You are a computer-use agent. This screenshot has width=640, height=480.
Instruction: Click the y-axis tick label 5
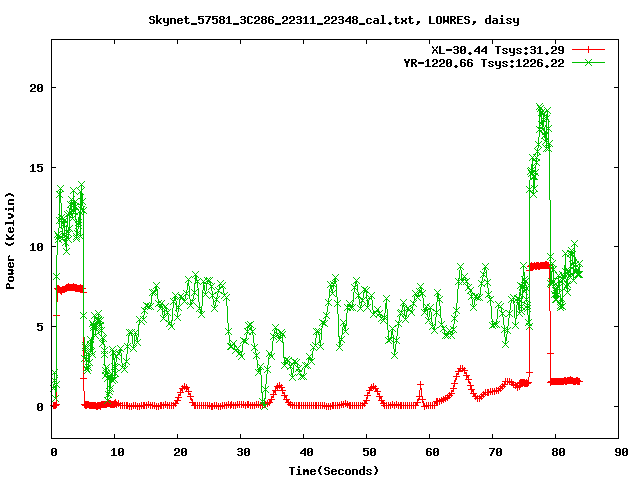coord(40,327)
